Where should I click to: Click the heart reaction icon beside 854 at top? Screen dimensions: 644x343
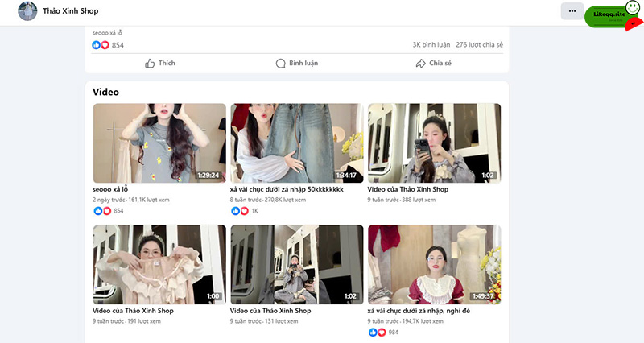click(105, 45)
